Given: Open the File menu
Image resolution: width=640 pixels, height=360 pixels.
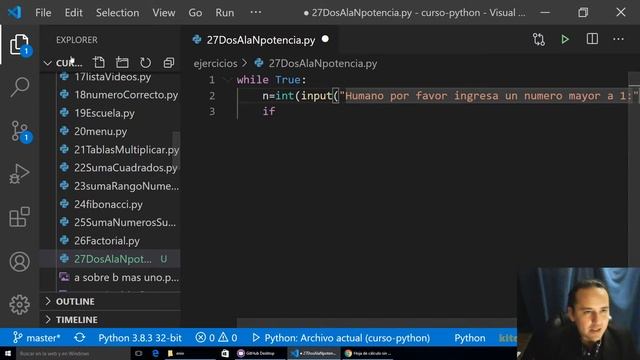Looking at the screenshot, I should tap(43, 13).
